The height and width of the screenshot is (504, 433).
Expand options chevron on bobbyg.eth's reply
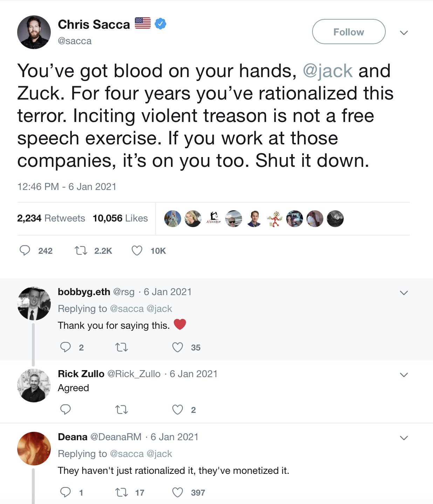[404, 293]
